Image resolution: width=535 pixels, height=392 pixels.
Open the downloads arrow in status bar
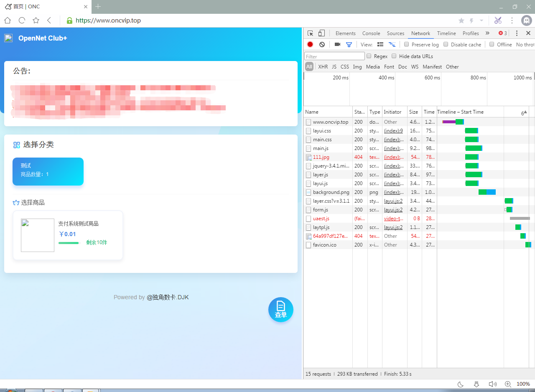[476, 384]
